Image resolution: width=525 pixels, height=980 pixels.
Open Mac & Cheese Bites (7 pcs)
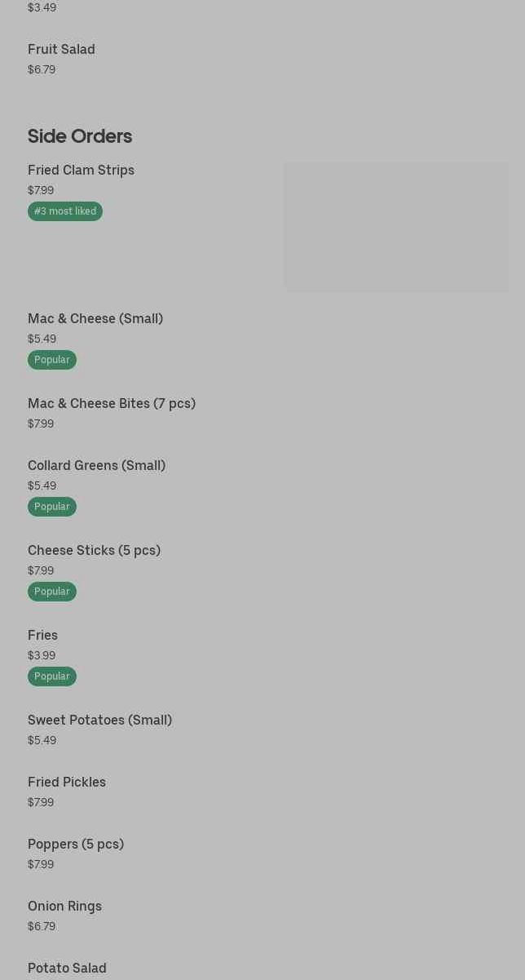click(112, 404)
